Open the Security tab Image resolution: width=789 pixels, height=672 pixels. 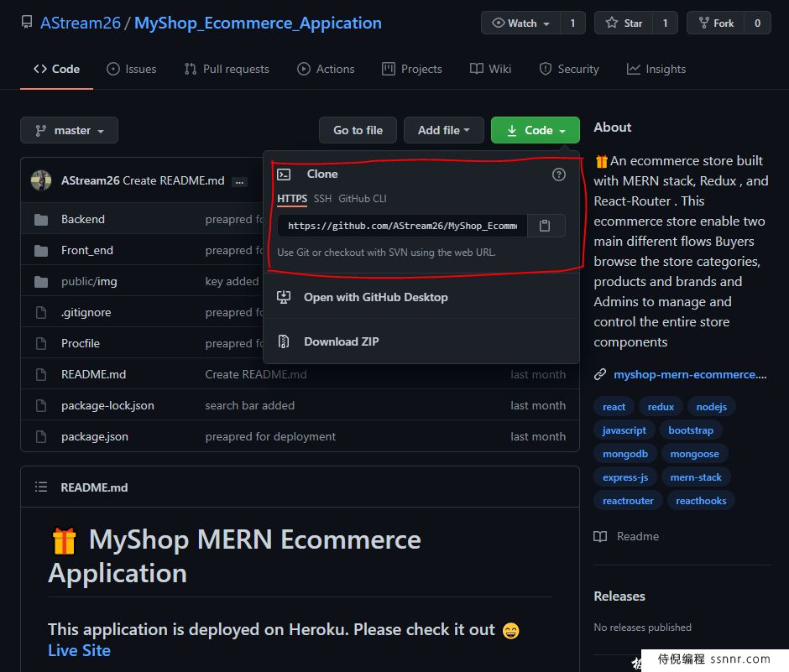(x=569, y=69)
